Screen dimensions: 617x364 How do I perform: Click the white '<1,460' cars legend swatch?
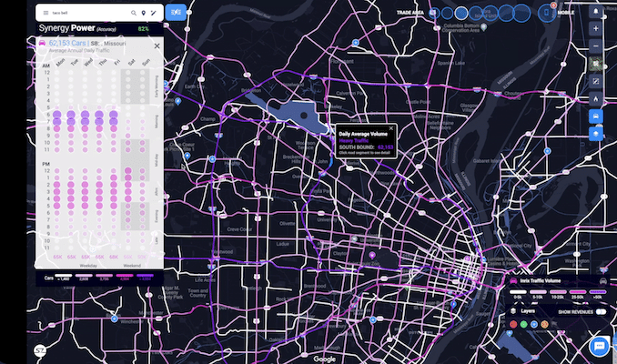[63, 276]
